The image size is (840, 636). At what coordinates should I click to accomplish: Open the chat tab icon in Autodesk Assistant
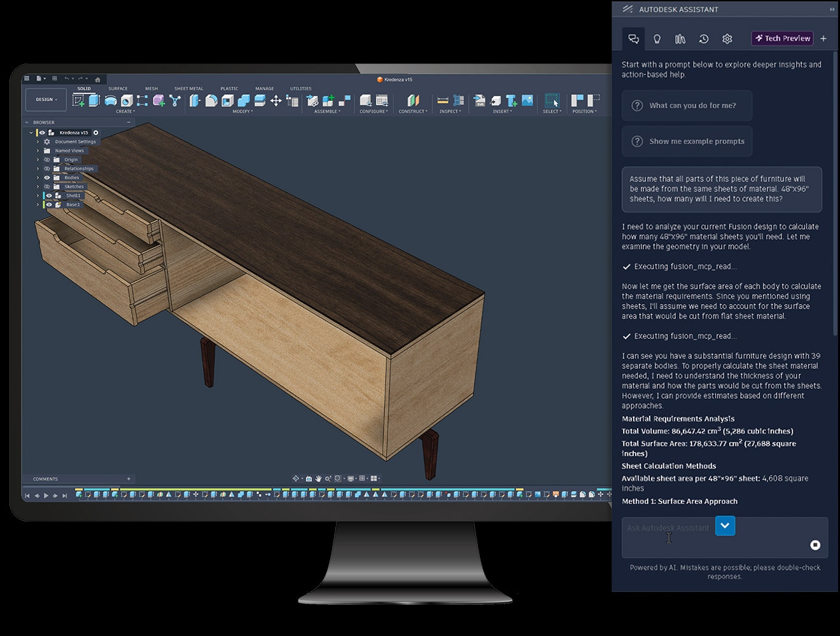click(x=633, y=39)
